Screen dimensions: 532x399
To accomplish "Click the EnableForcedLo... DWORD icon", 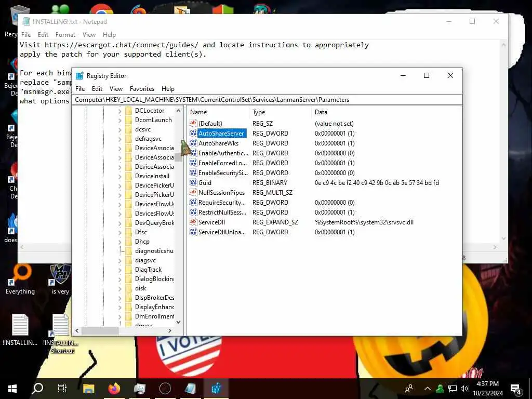I will 193,163.
